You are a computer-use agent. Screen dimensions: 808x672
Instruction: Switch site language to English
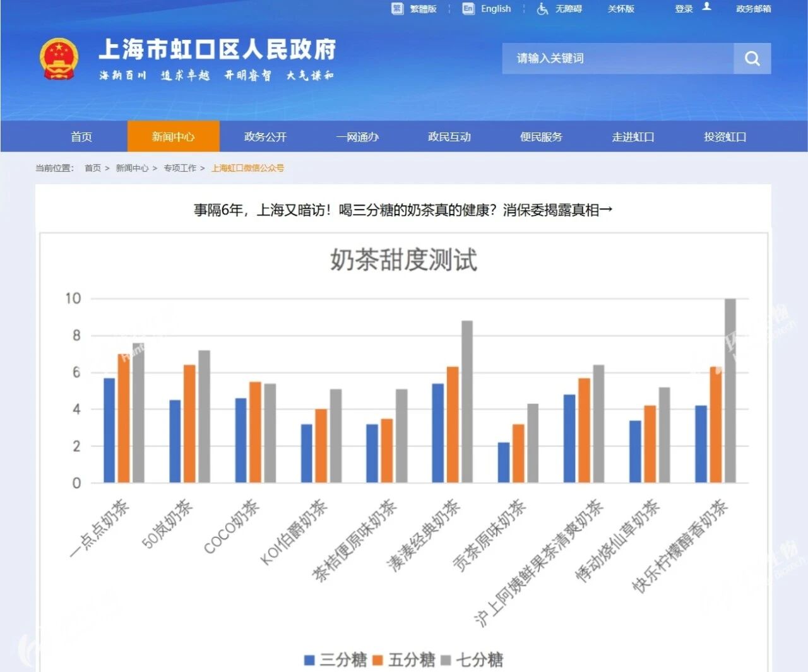coord(496,9)
